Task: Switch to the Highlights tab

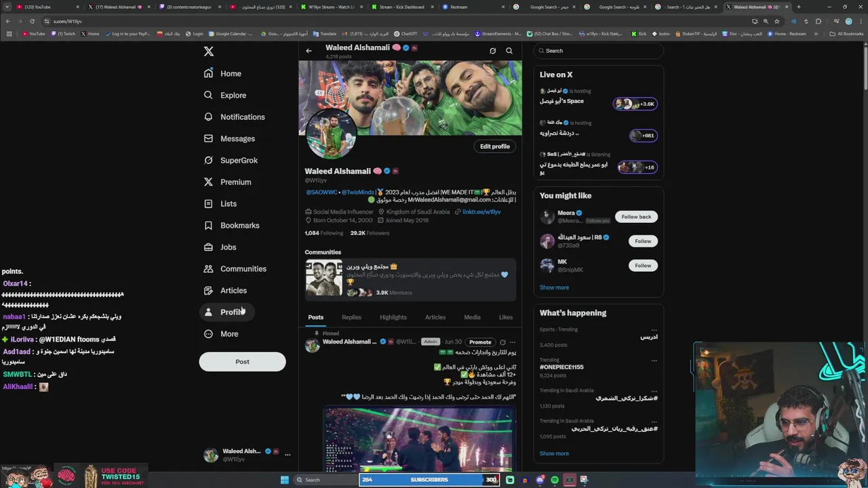Action: pos(393,317)
